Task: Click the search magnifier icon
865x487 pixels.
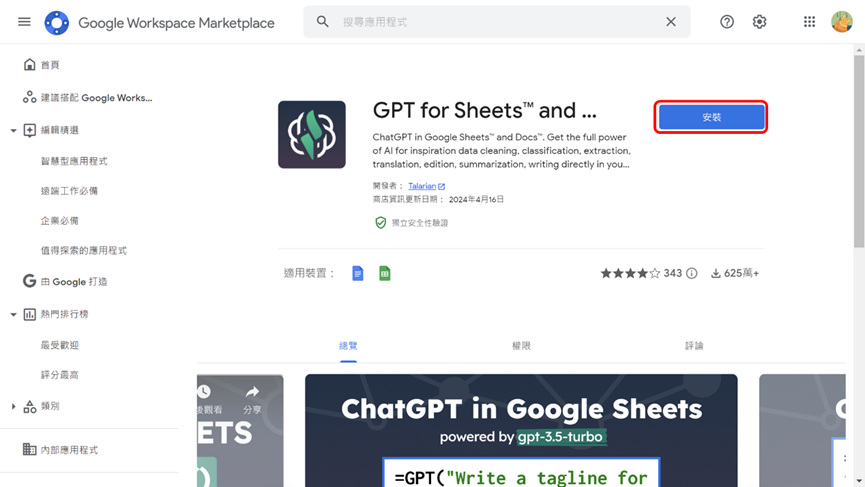Action: tap(323, 22)
